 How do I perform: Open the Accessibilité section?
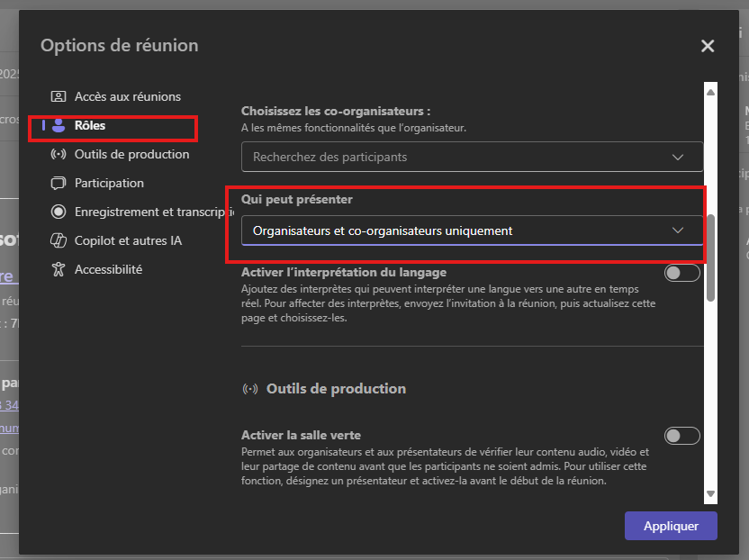[x=108, y=269]
